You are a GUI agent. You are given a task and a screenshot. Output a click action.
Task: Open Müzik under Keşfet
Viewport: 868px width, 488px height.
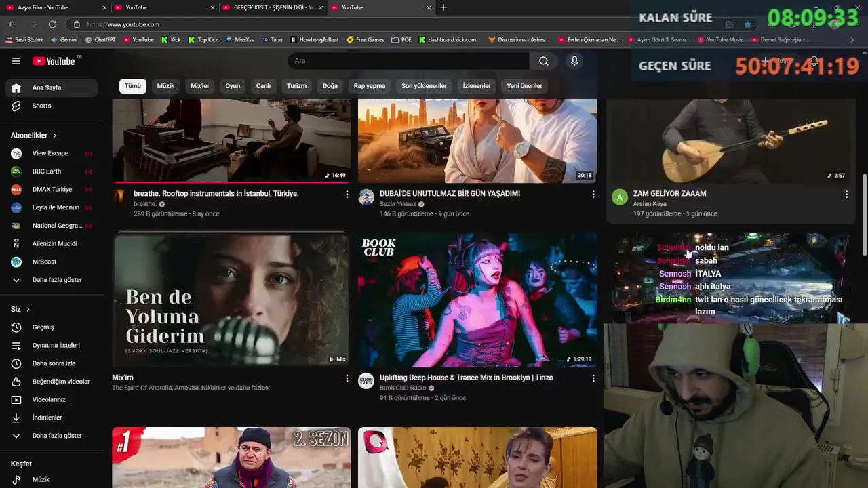52,479
